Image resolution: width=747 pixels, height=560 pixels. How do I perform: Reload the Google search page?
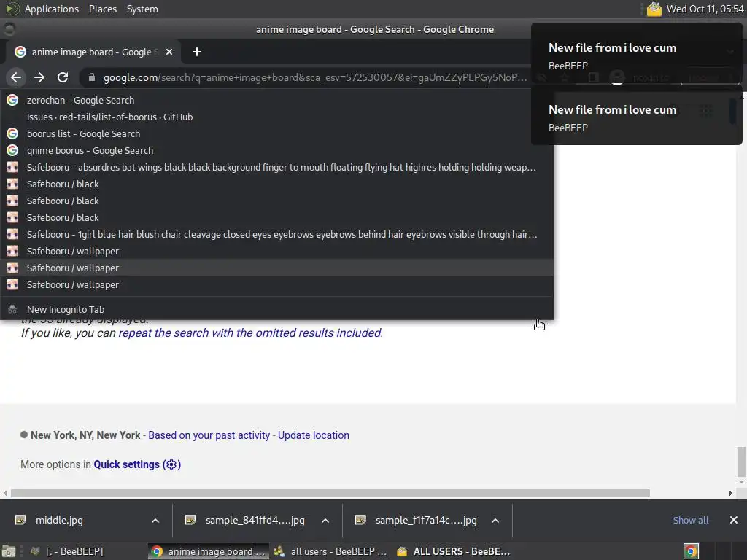[x=63, y=77]
